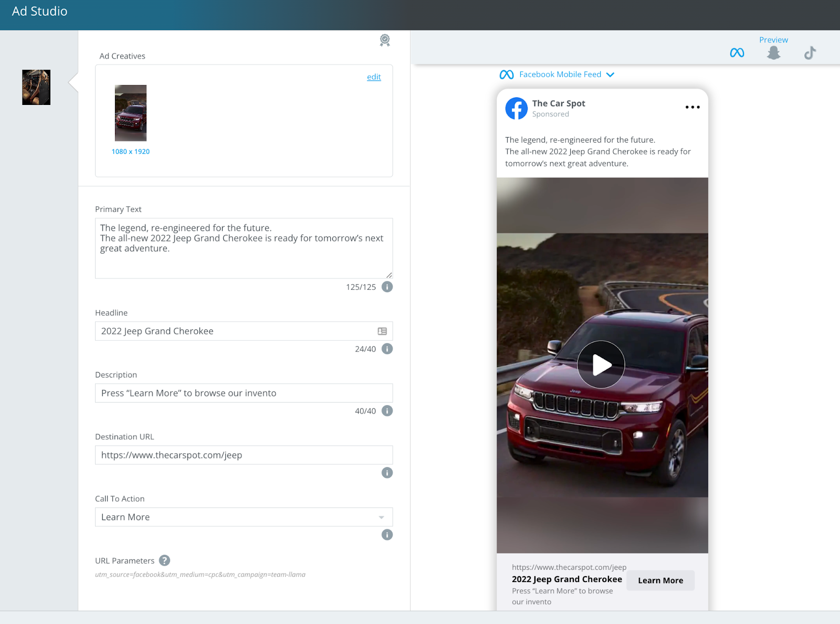Click the 125/125 character counter
Screen dimensions: 840x624
(x=361, y=287)
